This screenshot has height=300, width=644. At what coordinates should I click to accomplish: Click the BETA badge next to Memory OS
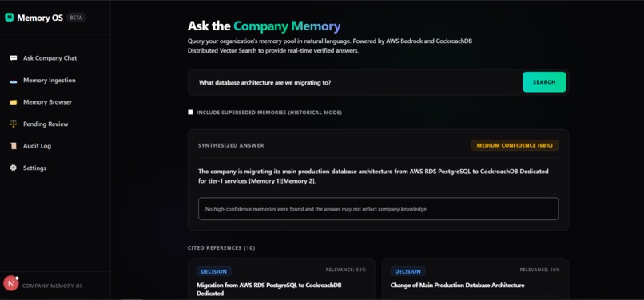[x=76, y=18]
